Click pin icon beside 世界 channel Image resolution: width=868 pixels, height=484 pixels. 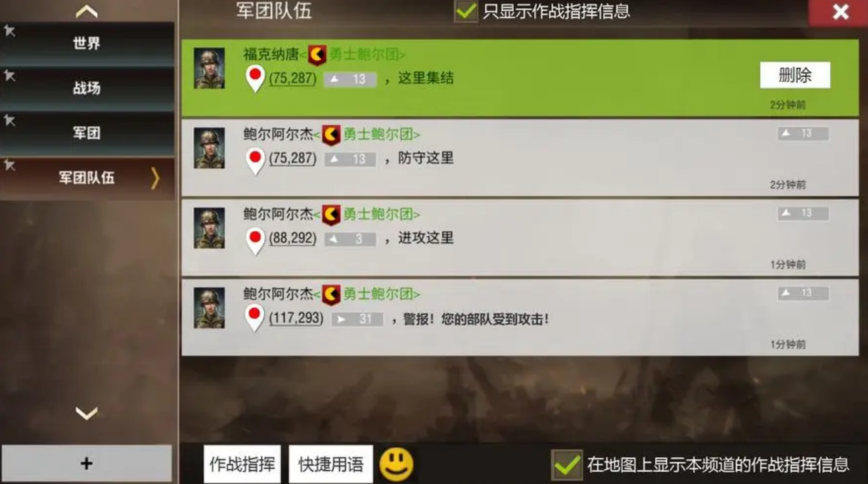[10, 30]
